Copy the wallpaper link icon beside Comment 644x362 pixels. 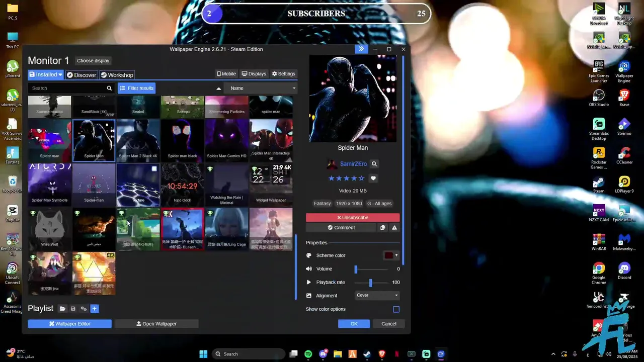(382, 228)
